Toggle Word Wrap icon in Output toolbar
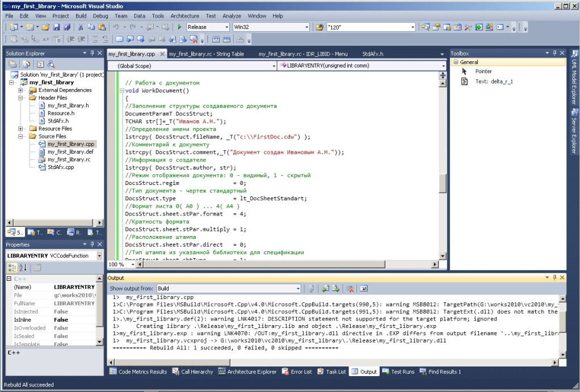Screen dimensions: 580x392 click(364, 288)
